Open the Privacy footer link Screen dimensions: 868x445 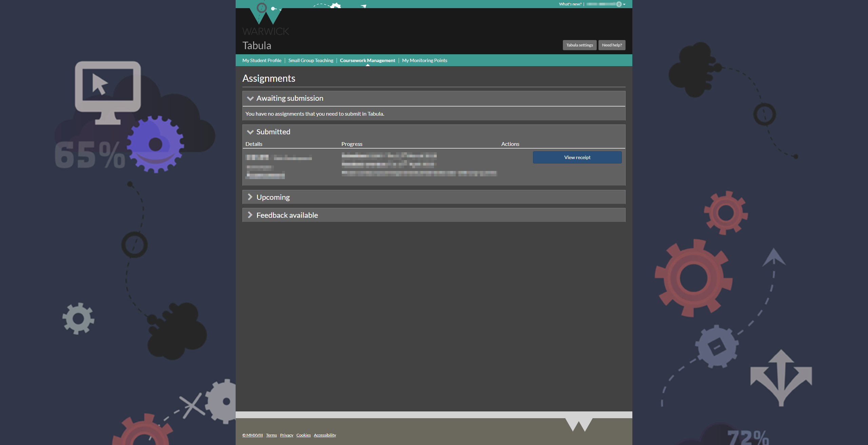coord(287,435)
